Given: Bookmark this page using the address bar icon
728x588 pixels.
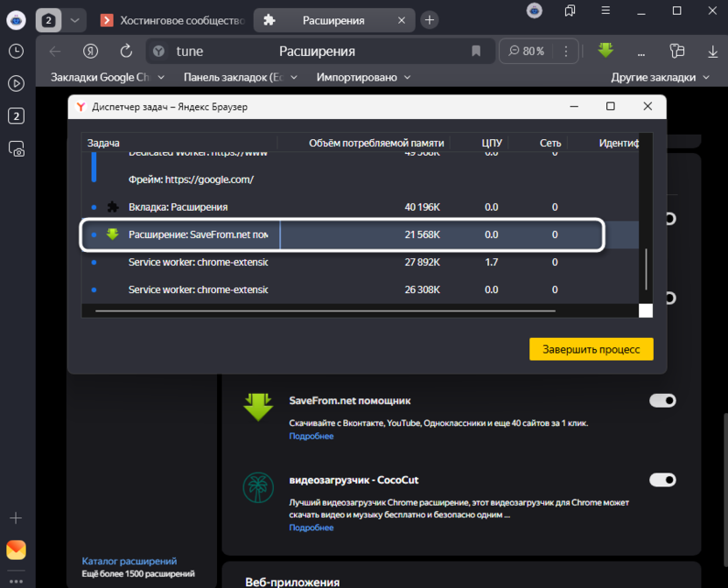Looking at the screenshot, I should [x=476, y=52].
